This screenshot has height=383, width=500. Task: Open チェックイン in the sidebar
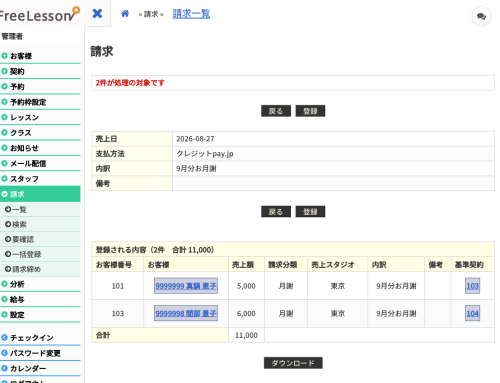[x=40, y=338]
